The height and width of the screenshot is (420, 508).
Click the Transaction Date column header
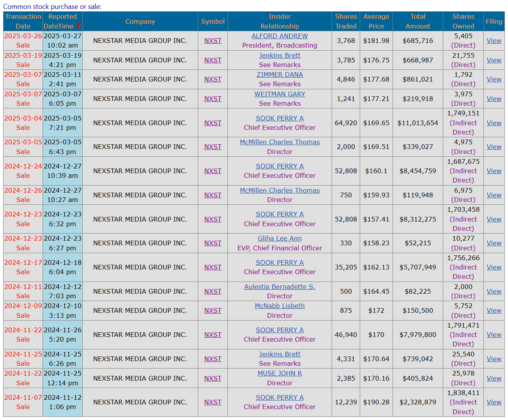(x=23, y=21)
